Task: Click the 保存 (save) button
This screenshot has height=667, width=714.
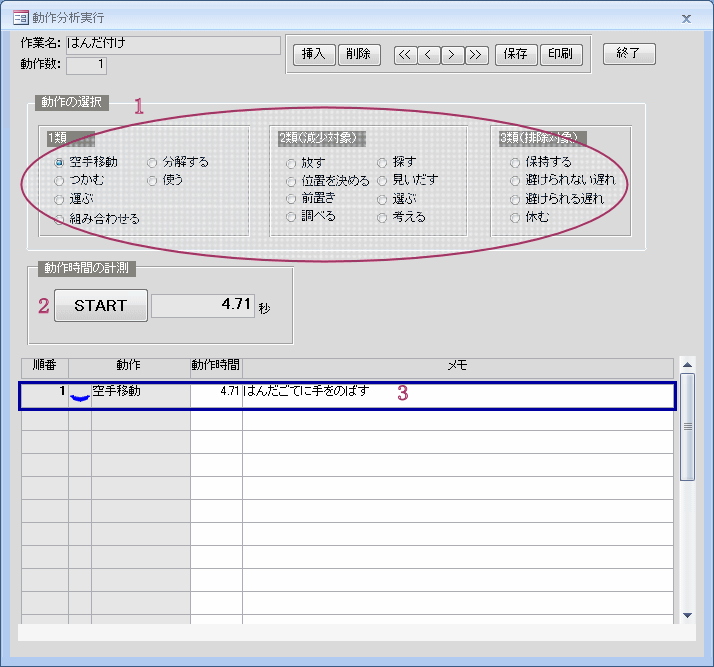Action: 516,55
